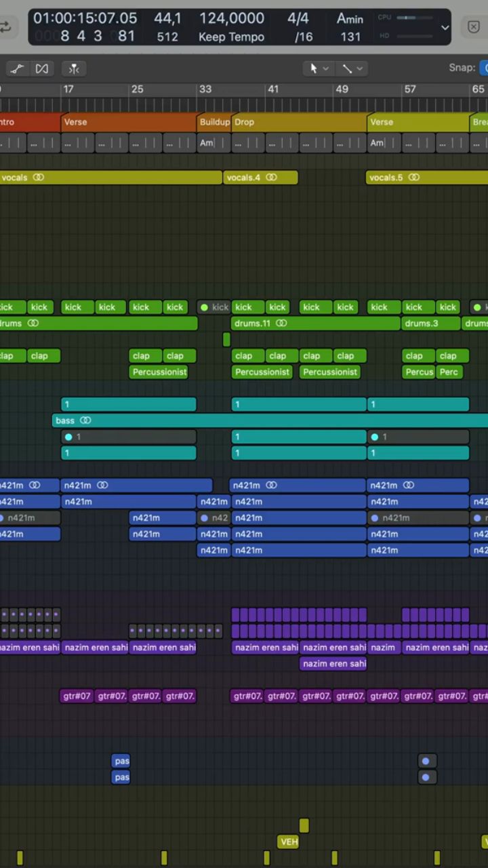Viewport: 488px width, 868px height.
Task: Click the cycle loop button
Action: (x=5, y=27)
